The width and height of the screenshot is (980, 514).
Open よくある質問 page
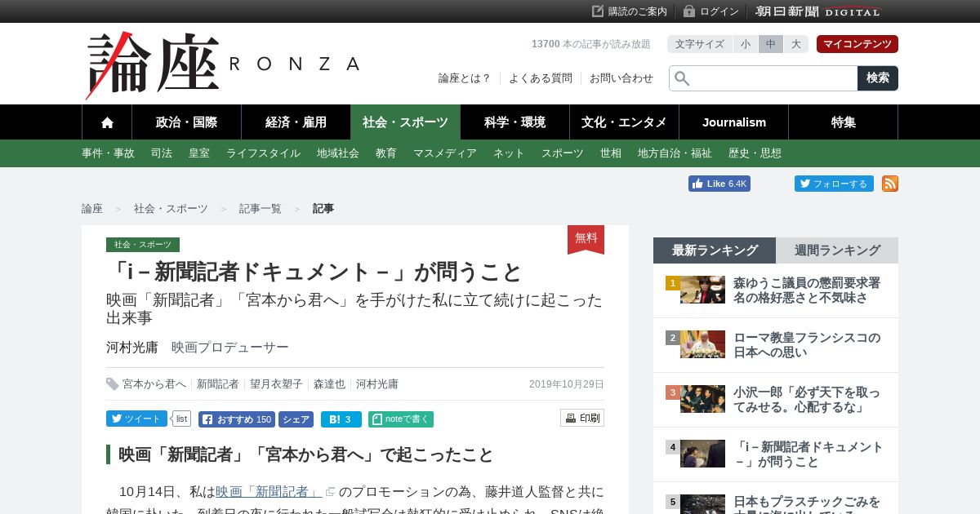pyautogui.click(x=541, y=78)
